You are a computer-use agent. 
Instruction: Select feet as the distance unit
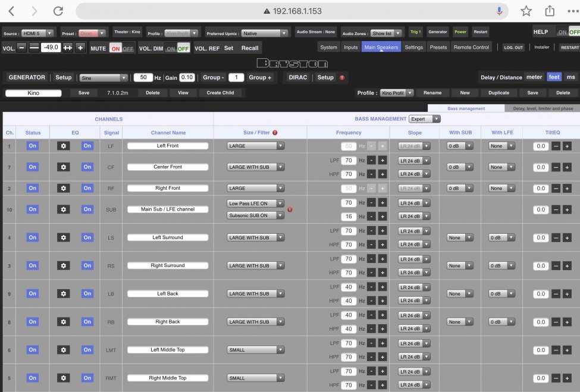pos(554,77)
